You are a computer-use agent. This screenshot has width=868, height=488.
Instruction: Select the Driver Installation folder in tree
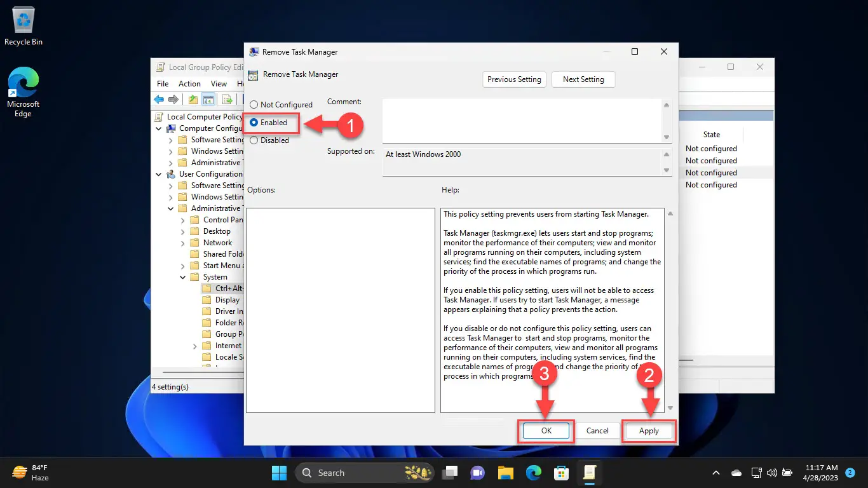[x=229, y=311]
